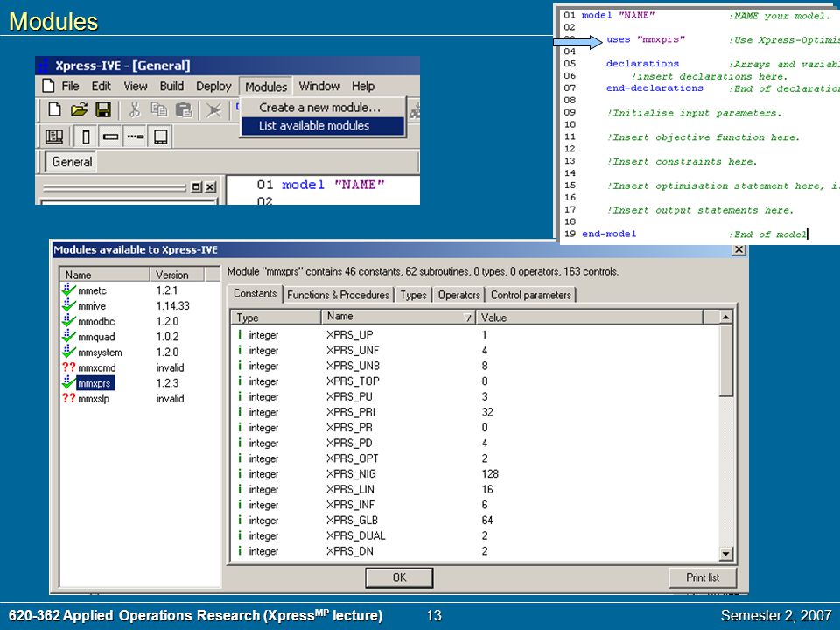The image size is (840, 630).
Task: Click the constants list scroll-down arrow
Action: pyautogui.click(x=725, y=554)
